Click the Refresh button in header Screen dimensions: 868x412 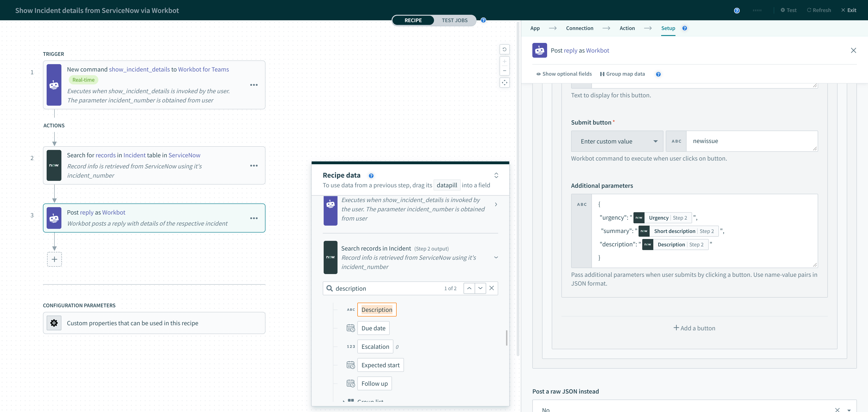click(x=819, y=10)
